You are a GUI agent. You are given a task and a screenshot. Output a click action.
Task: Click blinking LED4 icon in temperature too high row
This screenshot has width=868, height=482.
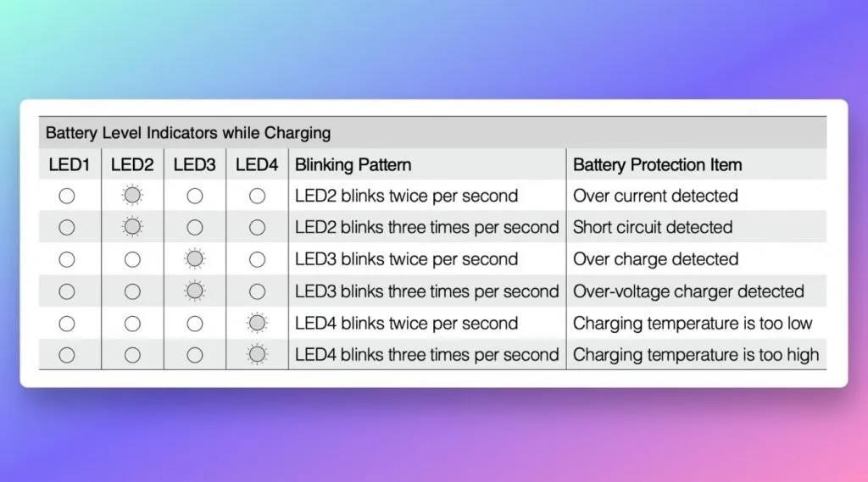[x=258, y=355]
